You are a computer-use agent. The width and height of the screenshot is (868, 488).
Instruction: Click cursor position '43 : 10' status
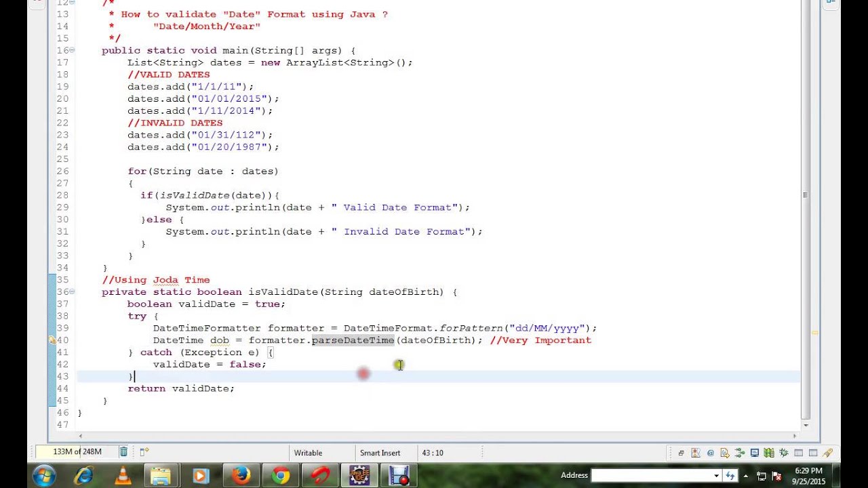pyautogui.click(x=433, y=453)
